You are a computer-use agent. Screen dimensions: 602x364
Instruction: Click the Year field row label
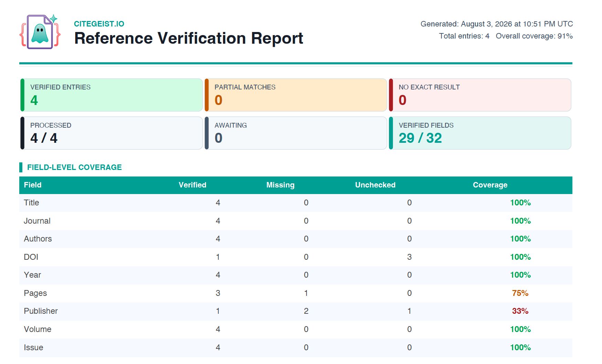point(32,275)
